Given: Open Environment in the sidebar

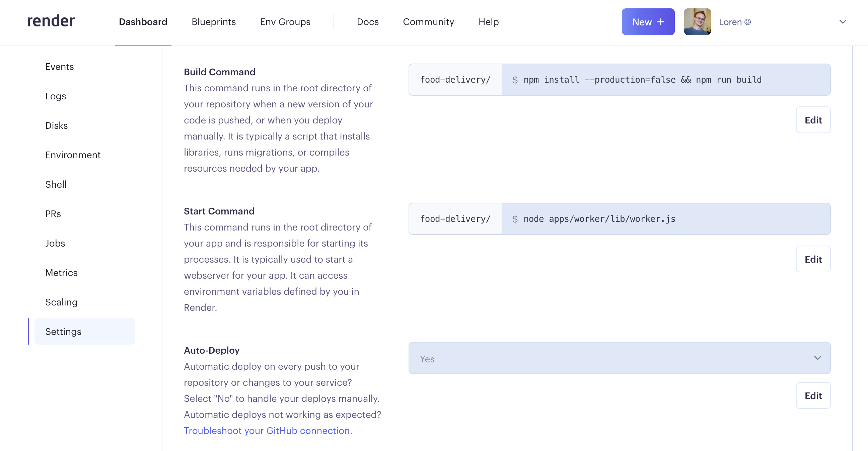Looking at the screenshot, I should (x=73, y=155).
